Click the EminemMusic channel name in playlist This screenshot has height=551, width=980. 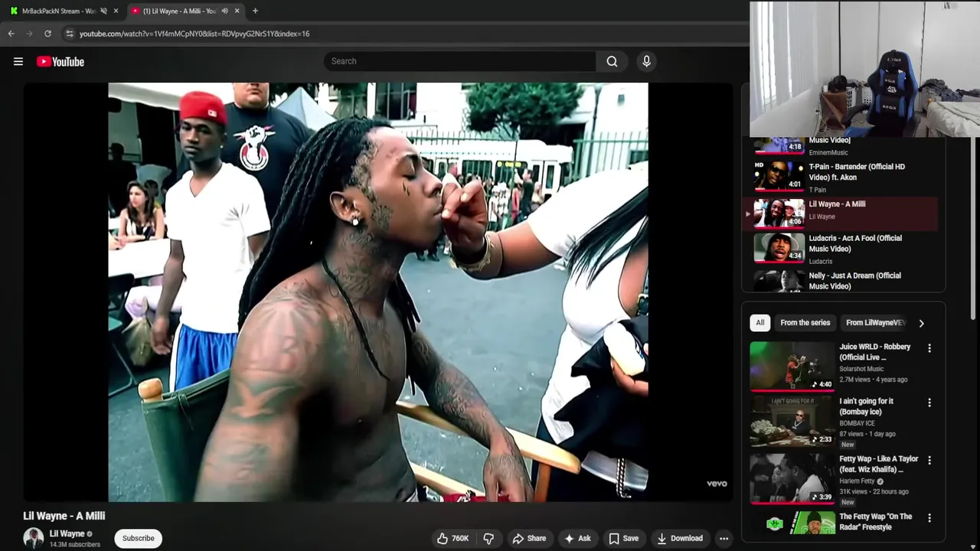(828, 152)
